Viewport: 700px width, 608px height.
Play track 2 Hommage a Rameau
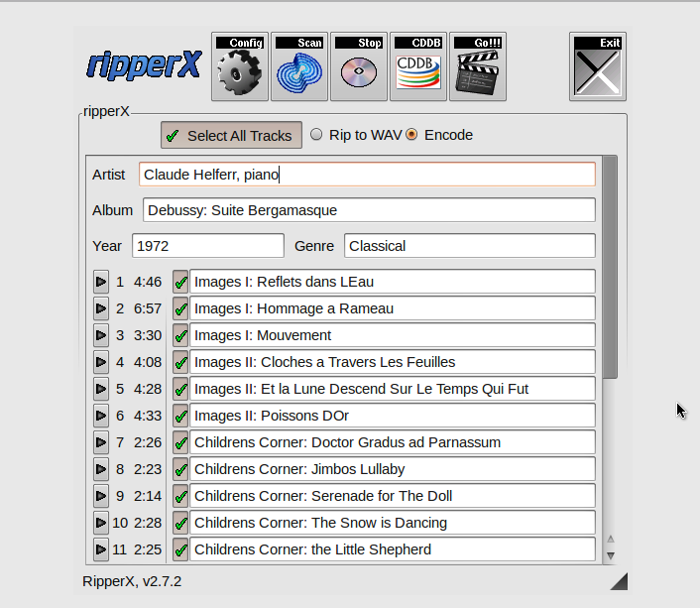pyautogui.click(x=101, y=308)
